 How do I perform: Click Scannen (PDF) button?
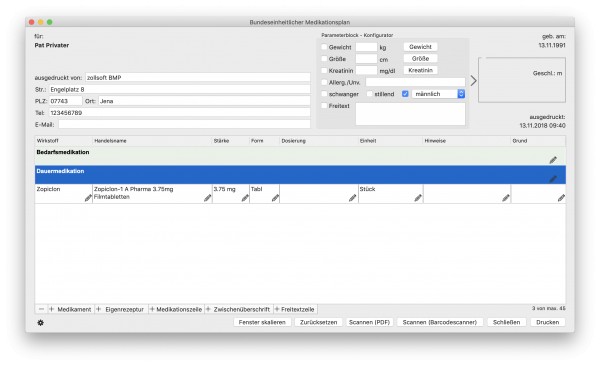point(369,322)
